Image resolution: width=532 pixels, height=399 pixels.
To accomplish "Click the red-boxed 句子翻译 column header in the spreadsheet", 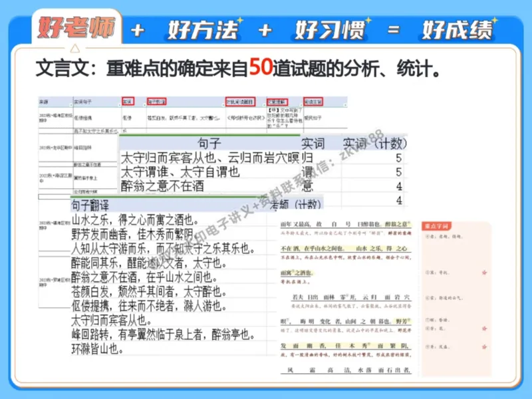I will pos(156,102).
